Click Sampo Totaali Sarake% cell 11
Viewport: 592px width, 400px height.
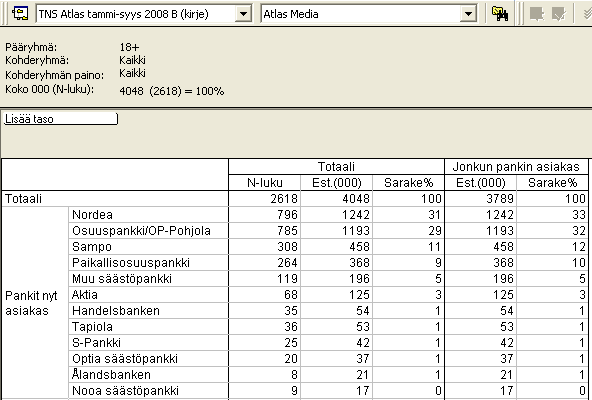pos(409,247)
